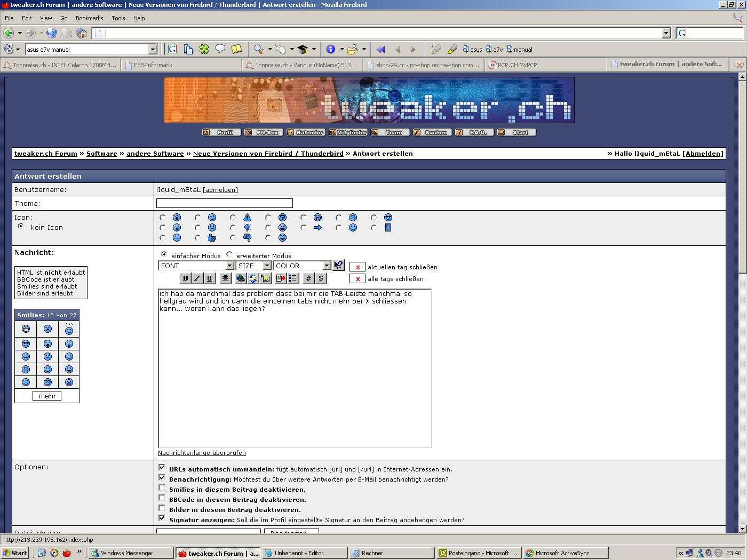The image size is (747, 560).
Task: Insert a hyperlink using the globe icon
Action: [241, 278]
